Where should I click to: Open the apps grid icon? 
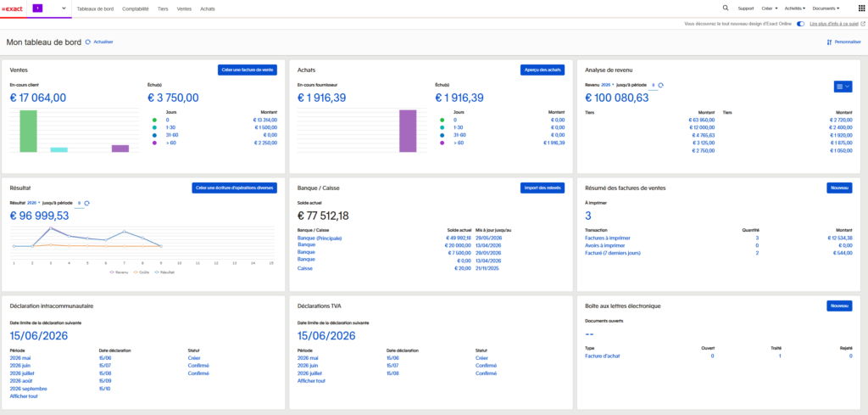[861, 8]
